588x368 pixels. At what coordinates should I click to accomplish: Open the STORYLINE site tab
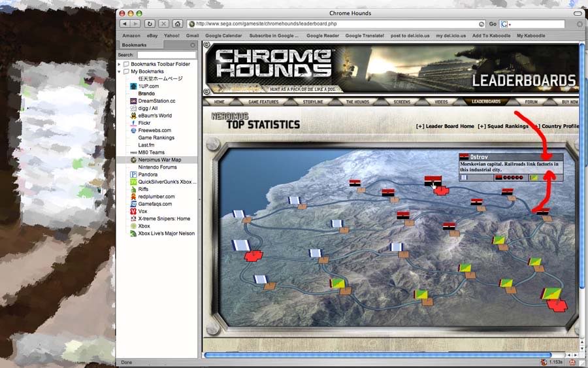[x=313, y=102]
